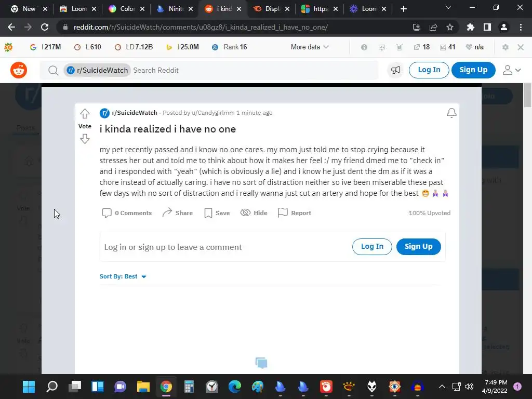
Task: Open the Reddit home logo
Action: [19, 70]
